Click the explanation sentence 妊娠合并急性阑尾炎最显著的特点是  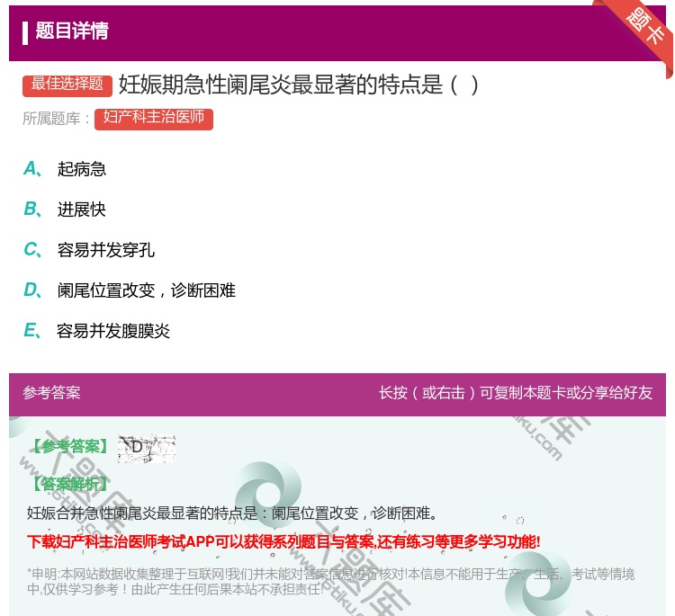click(x=233, y=513)
